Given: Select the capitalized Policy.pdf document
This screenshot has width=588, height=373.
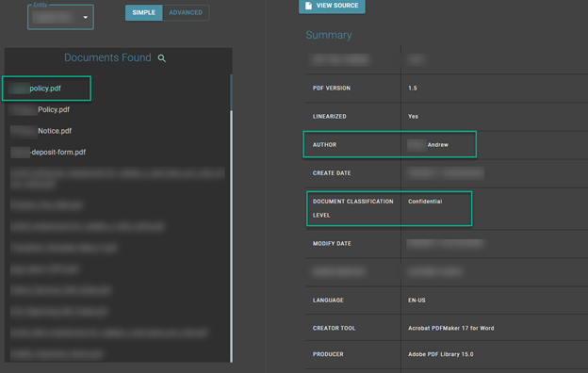Looking at the screenshot, I should coord(54,110).
